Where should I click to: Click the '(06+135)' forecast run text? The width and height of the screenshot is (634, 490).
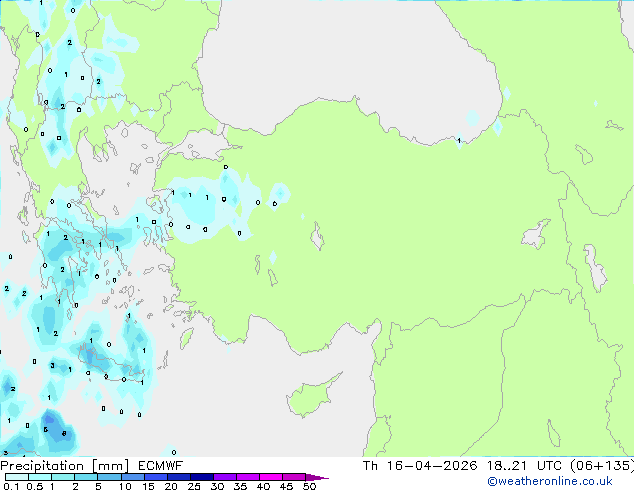602,466
